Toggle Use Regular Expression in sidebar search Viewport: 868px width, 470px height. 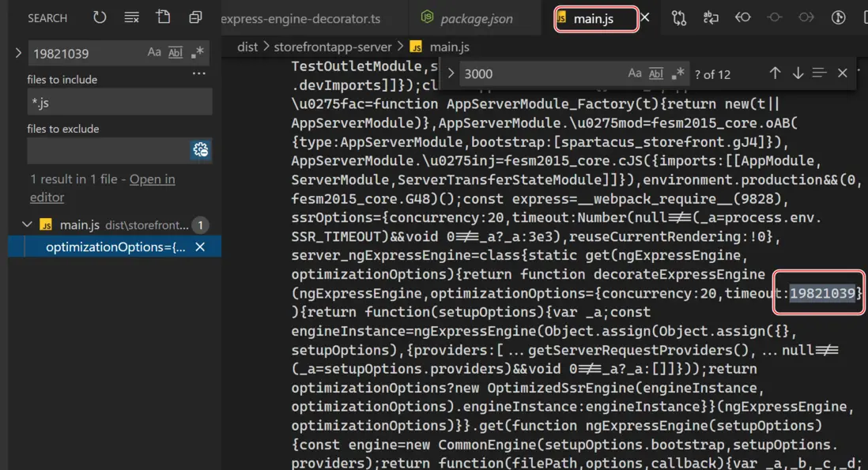197,52
